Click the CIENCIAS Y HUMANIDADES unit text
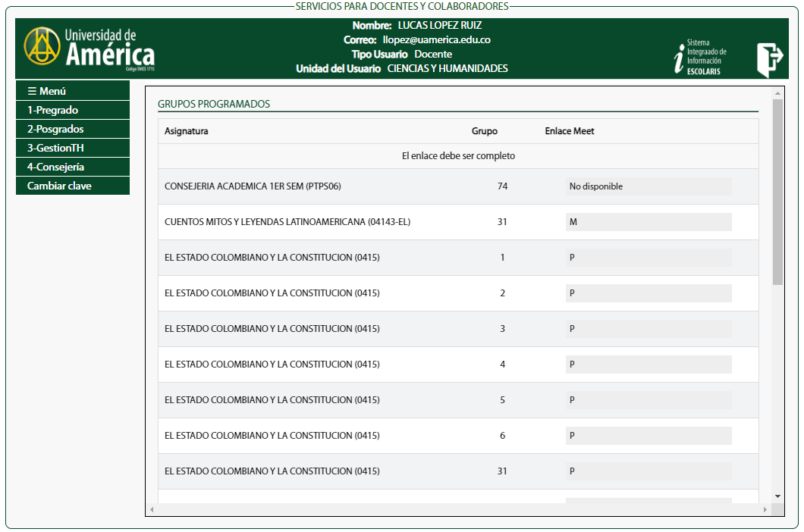804x532 pixels. point(448,69)
